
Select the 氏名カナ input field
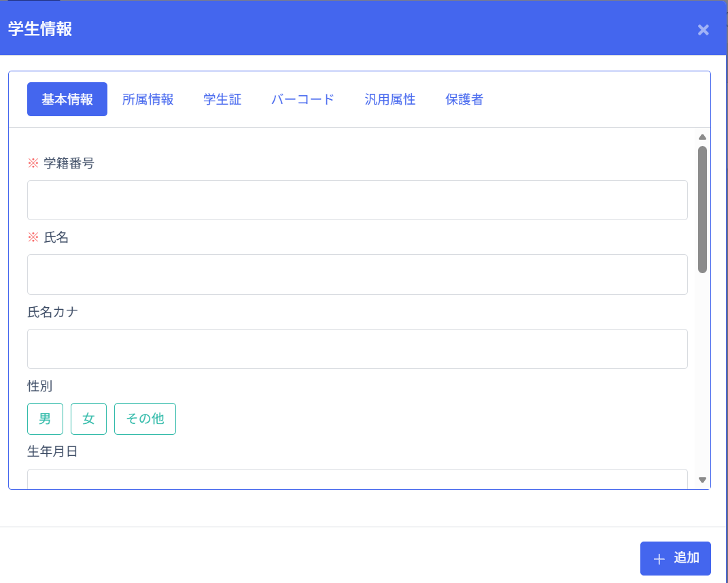tap(357, 349)
